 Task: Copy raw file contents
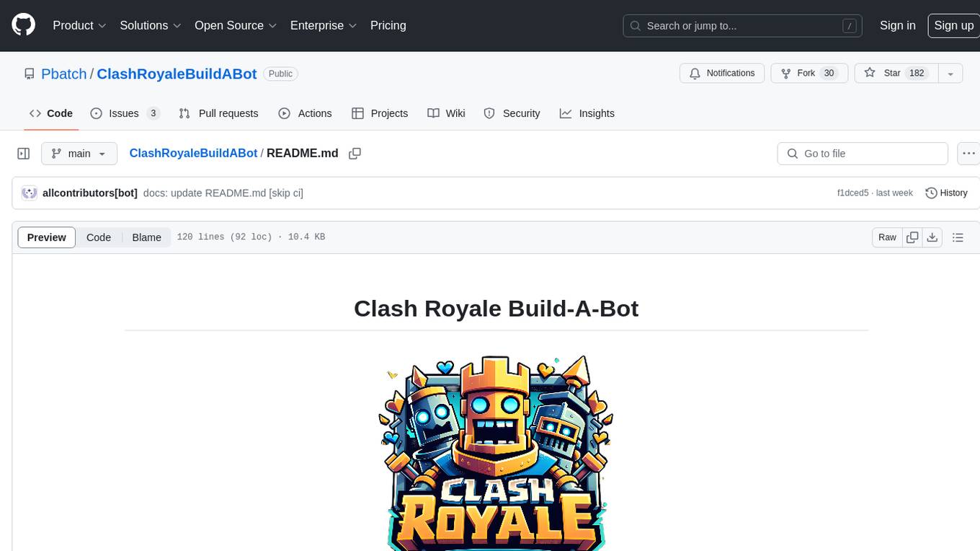point(912,237)
